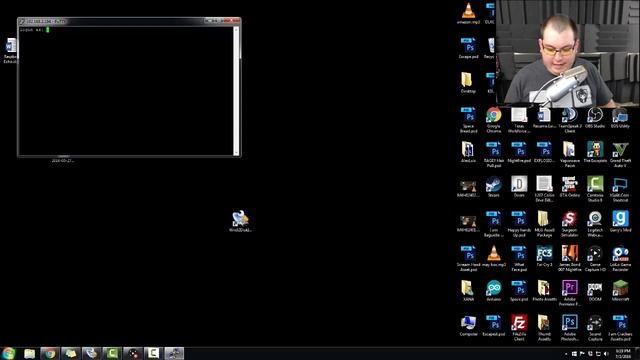
Task: Open Camtasia green taskbar button
Action: tap(111, 353)
